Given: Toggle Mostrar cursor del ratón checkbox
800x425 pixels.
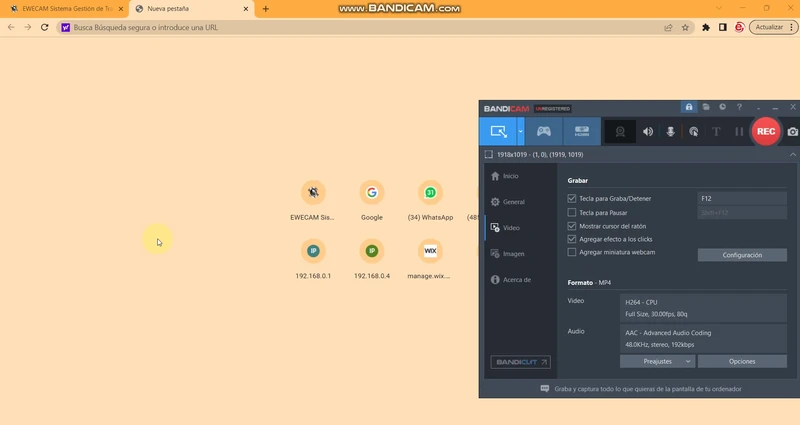Looking at the screenshot, I should tap(571, 226).
